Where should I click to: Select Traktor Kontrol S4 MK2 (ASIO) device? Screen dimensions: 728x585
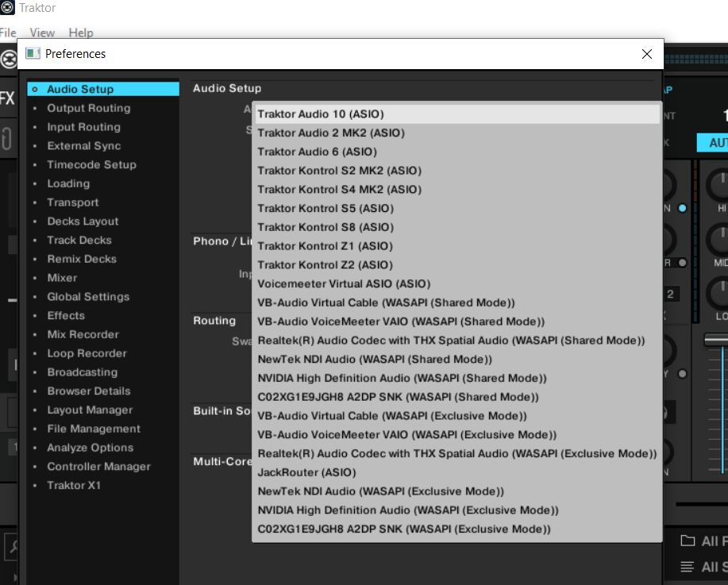coord(339,190)
